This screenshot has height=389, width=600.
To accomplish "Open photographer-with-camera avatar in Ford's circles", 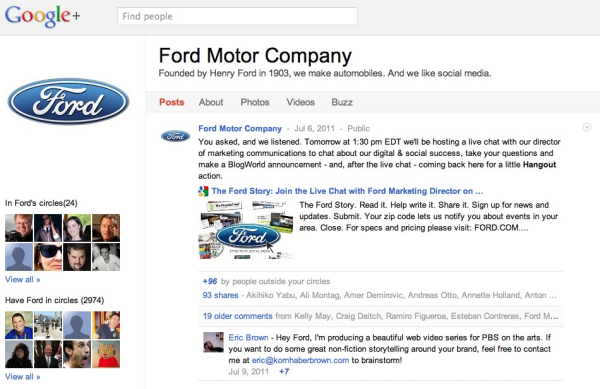I will [x=19, y=228].
